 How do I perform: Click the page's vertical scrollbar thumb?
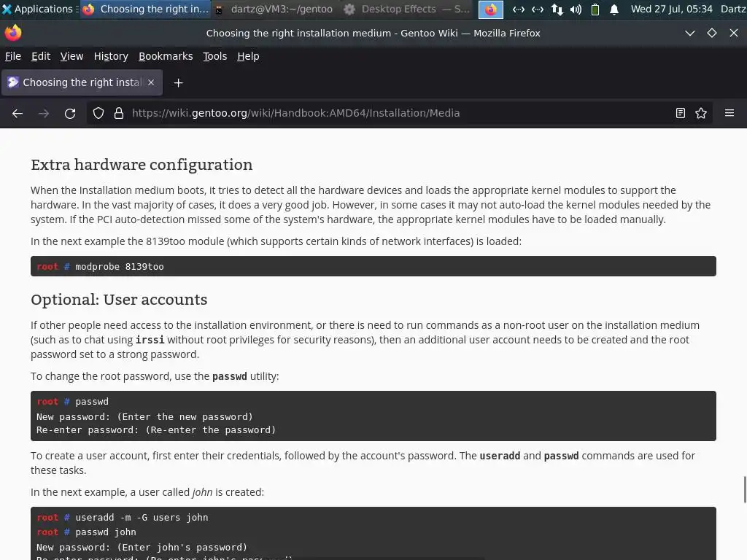pyautogui.click(x=744, y=489)
